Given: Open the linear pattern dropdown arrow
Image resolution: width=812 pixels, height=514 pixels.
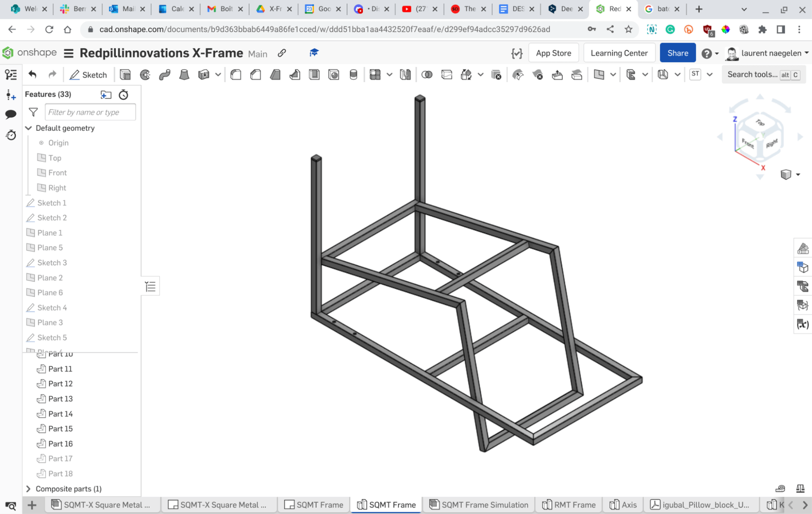Looking at the screenshot, I should 389,75.
